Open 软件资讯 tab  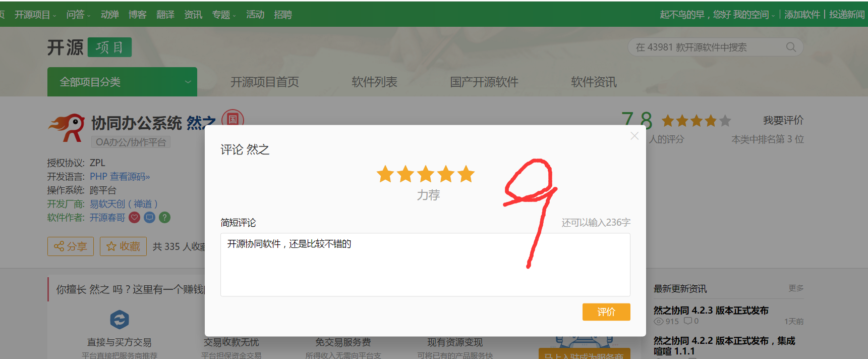594,82
